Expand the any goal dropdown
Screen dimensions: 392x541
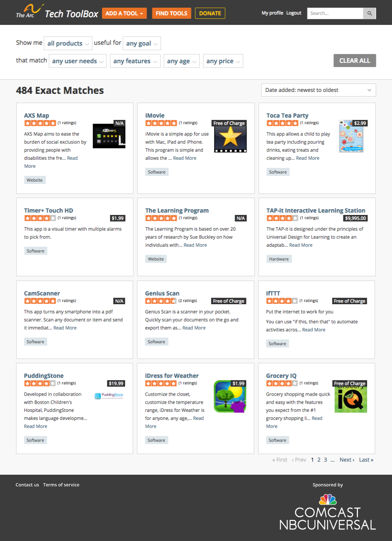pyautogui.click(x=142, y=43)
